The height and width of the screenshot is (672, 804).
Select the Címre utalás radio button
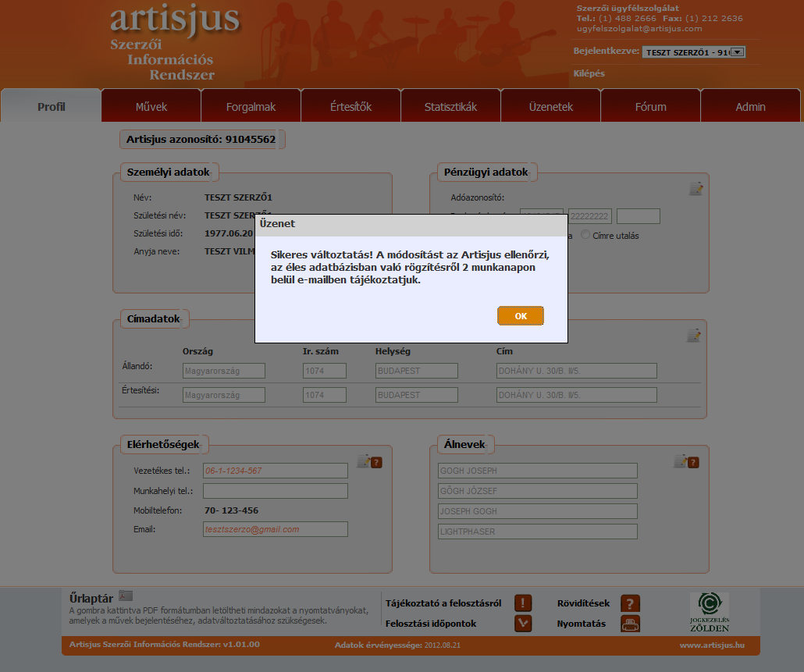(x=585, y=235)
